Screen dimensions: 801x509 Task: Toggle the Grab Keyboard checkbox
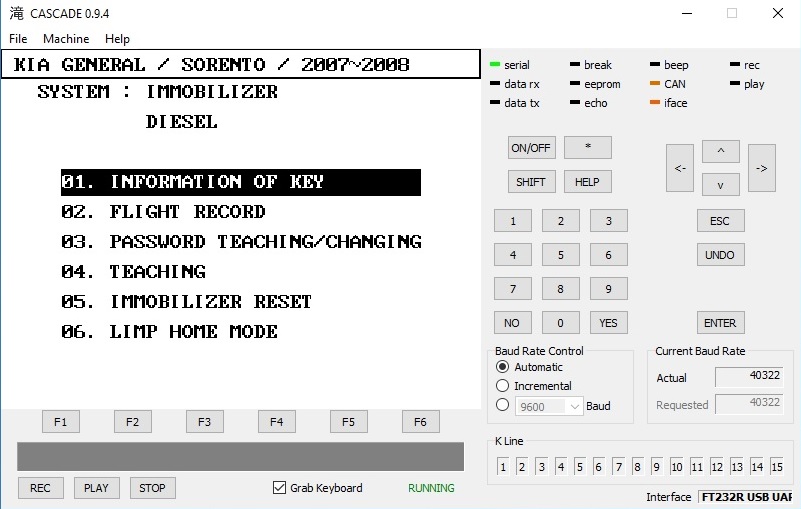pos(280,488)
